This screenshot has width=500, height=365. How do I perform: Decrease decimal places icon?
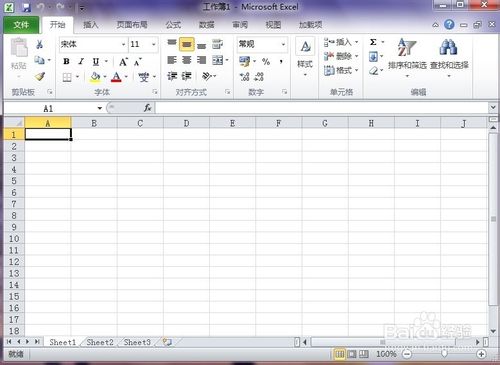(259, 77)
